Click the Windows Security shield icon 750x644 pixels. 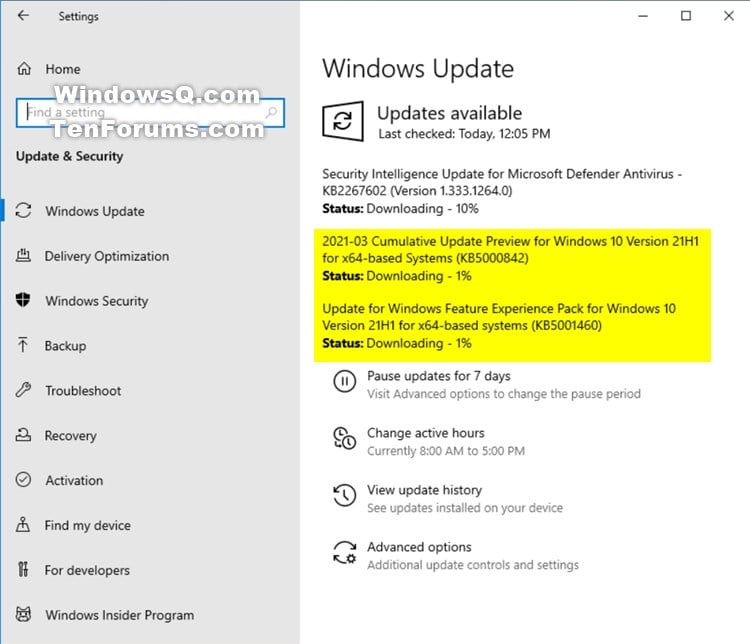click(x=23, y=300)
